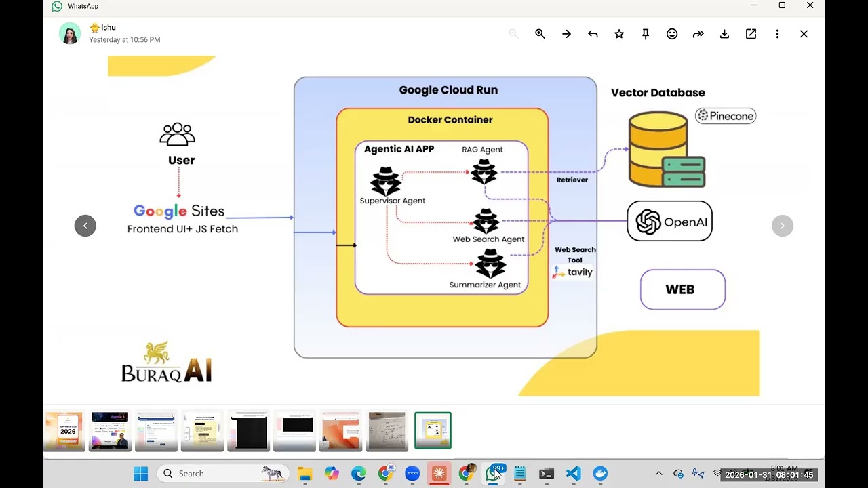
Task: Click the greyed zoom out magnifier icon
Action: pyautogui.click(x=513, y=34)
